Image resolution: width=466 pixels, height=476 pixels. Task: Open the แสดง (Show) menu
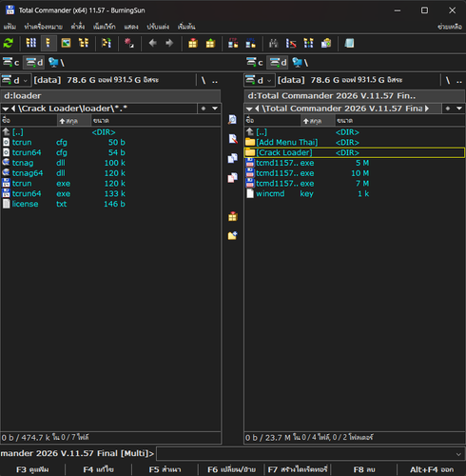[131, 27]
